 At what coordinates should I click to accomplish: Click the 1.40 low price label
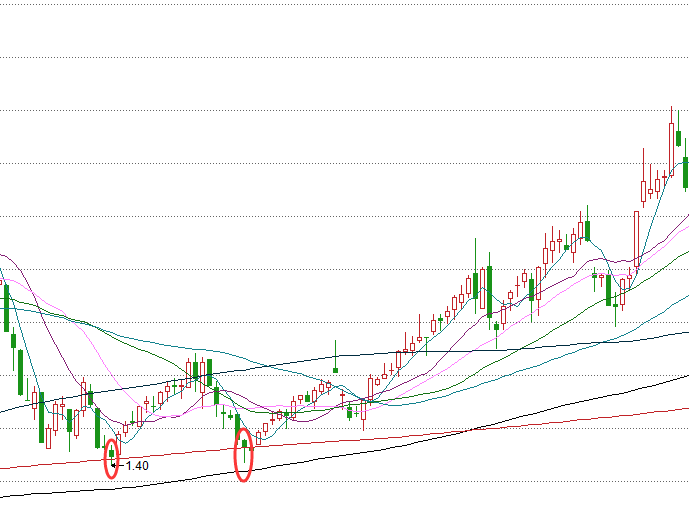click(137, 466)
